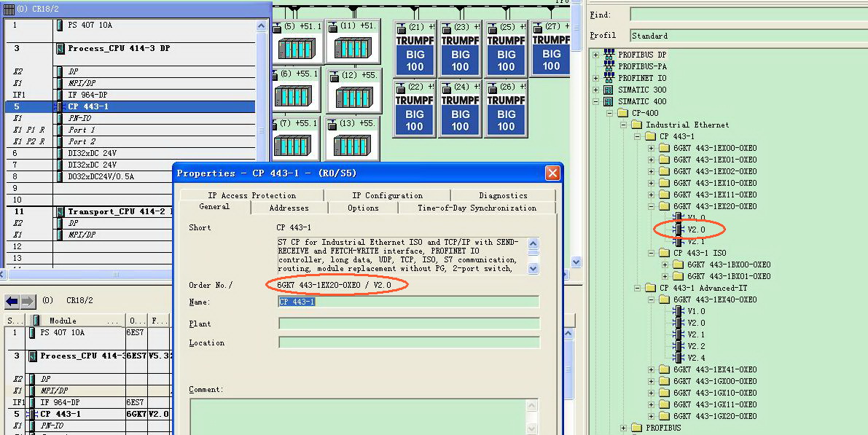
Task: Click the Plant input field
Action: pos(409,324)
